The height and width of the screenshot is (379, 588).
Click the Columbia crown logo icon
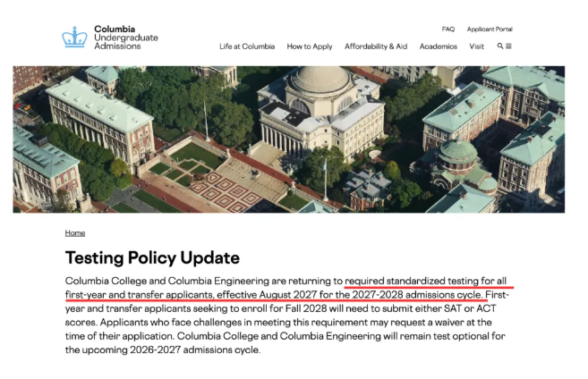[74, 37]
